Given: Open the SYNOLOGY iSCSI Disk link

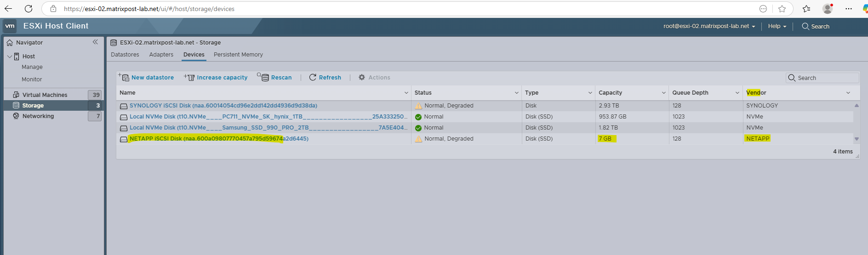Looking at the screenshot, I should (223, 106).
